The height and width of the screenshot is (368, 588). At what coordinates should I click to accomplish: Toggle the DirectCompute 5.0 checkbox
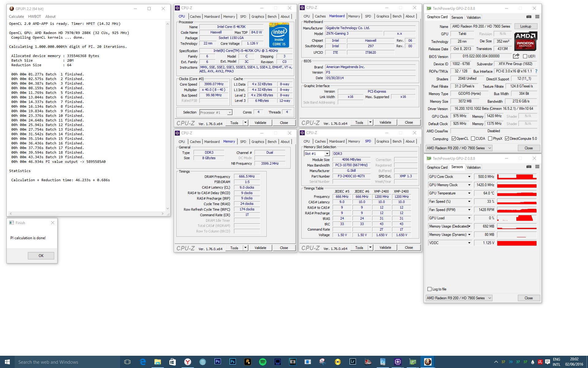pyautogui.click(x=507, y=139)
